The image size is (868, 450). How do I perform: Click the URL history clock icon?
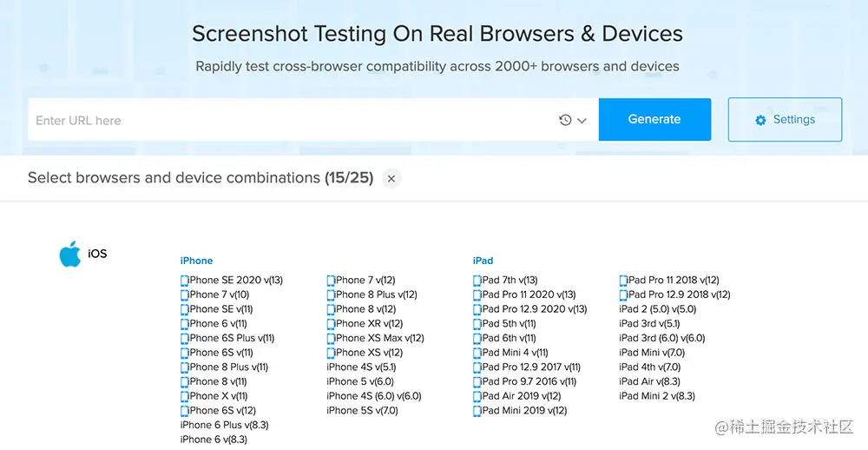tap(565, 120)
